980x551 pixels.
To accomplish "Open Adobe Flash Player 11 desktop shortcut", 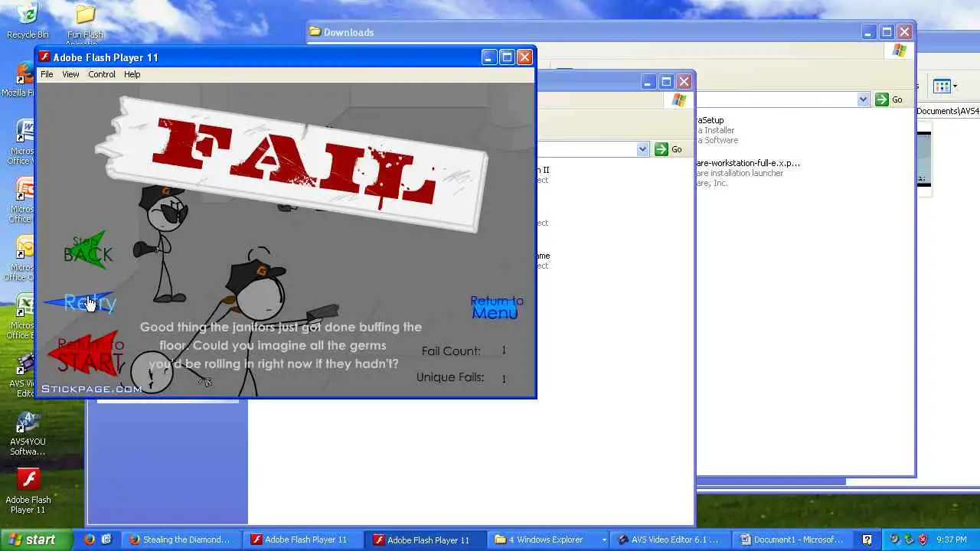I will [x=28, y=491].
